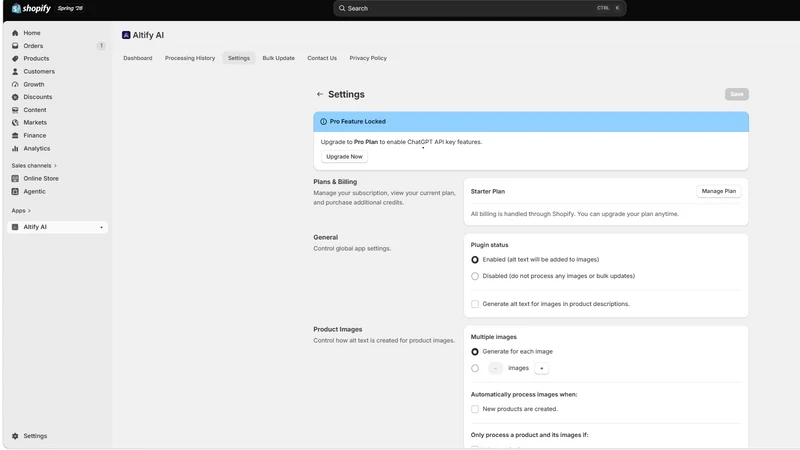
Task: Expand the Apps section
Action: [x=21, y=211]
